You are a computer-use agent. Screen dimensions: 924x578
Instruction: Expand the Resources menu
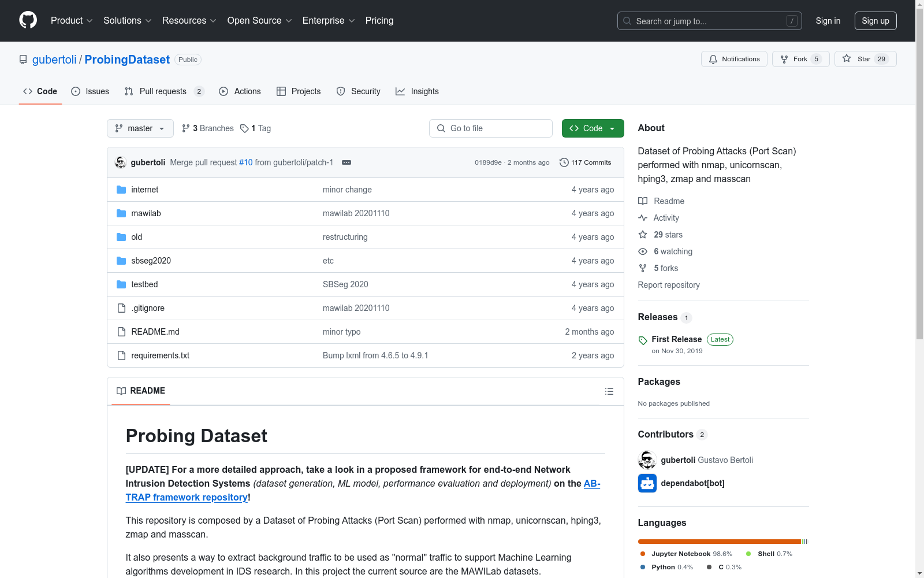tap(189, 21)
